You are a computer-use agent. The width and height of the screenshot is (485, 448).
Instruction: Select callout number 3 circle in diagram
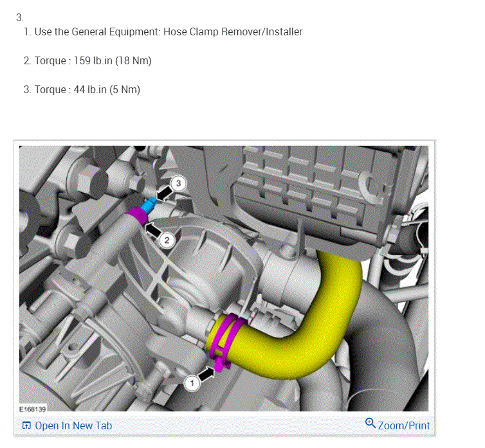click(178, 183)
